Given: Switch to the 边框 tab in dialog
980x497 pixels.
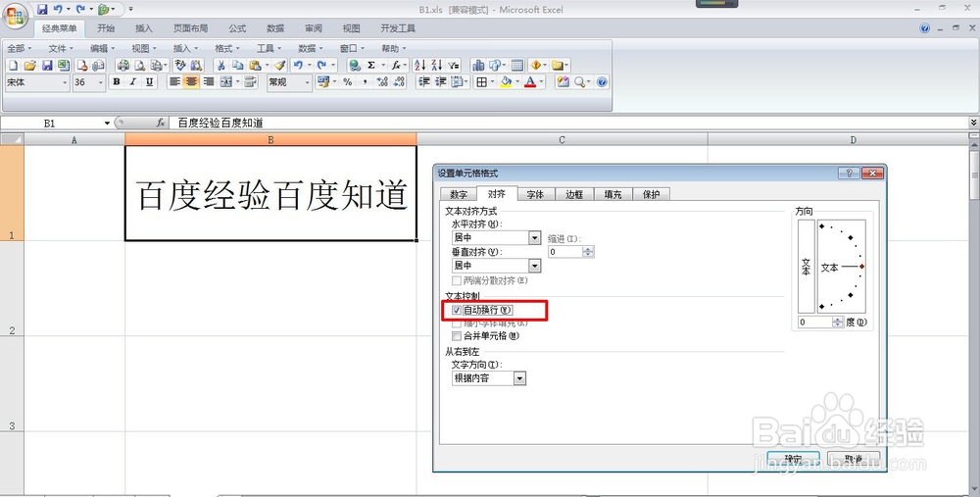Looking at the screenshot, I should (x=573, y=194).
